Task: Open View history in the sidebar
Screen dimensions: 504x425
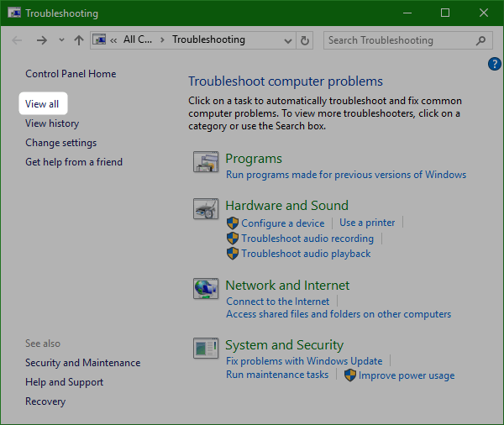Action: (x=52, y=123)
